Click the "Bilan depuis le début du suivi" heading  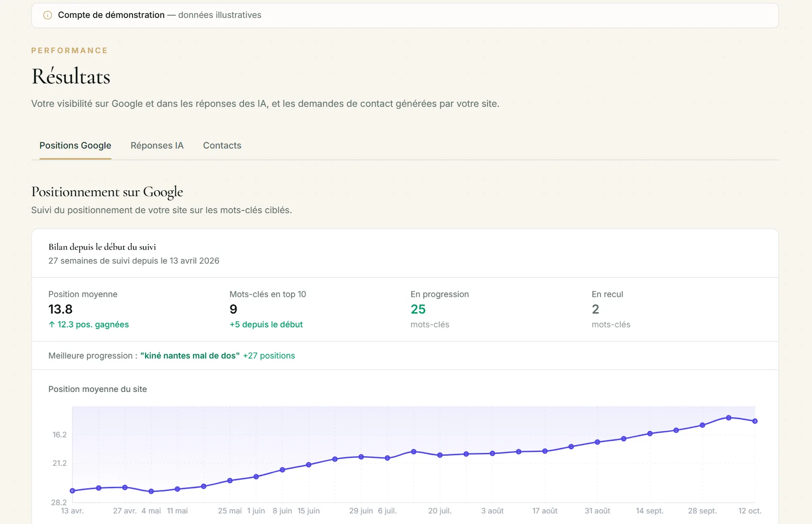tap(102, 247)
